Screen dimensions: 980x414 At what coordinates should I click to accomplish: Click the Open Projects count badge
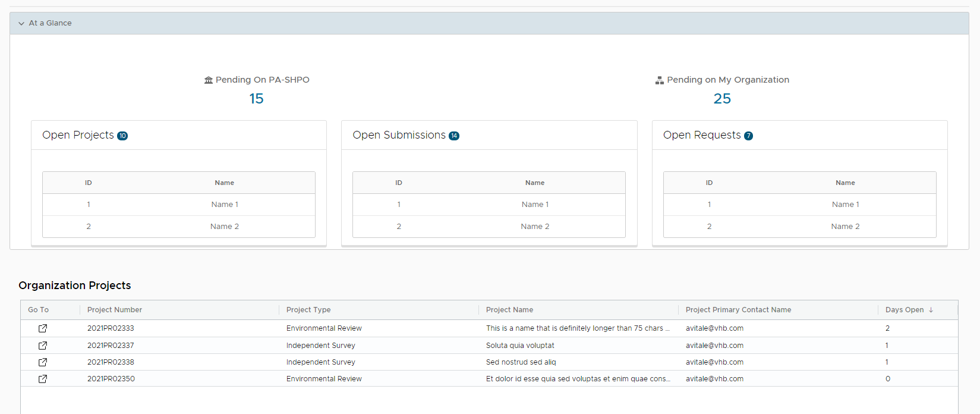[x=122, y=136]
